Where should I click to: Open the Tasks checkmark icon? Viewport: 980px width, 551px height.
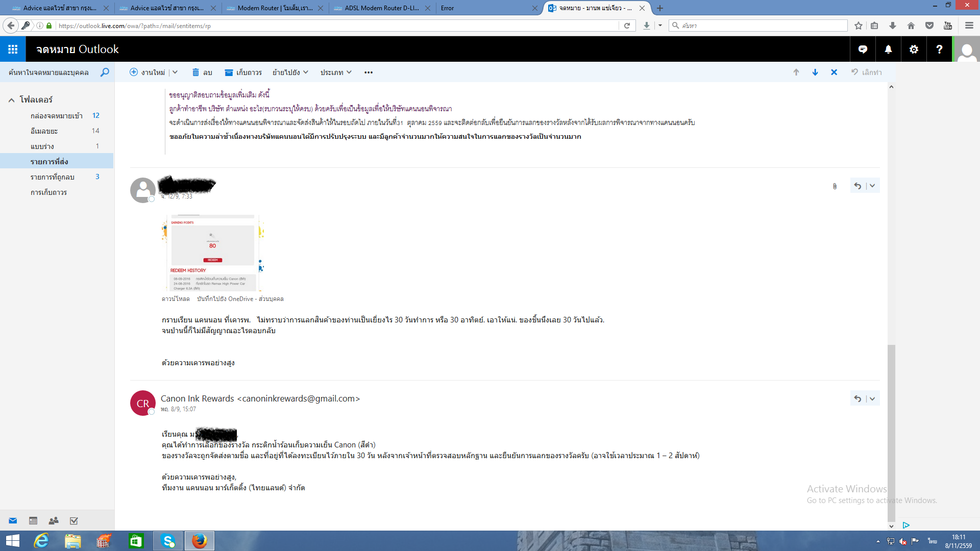pyautogui.click(x=74, y=520)
